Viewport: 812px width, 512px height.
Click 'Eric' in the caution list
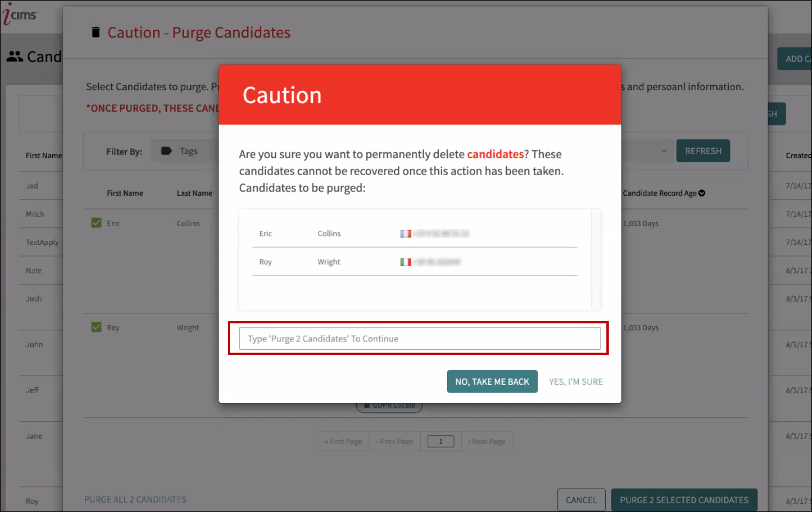click(265, 234)
